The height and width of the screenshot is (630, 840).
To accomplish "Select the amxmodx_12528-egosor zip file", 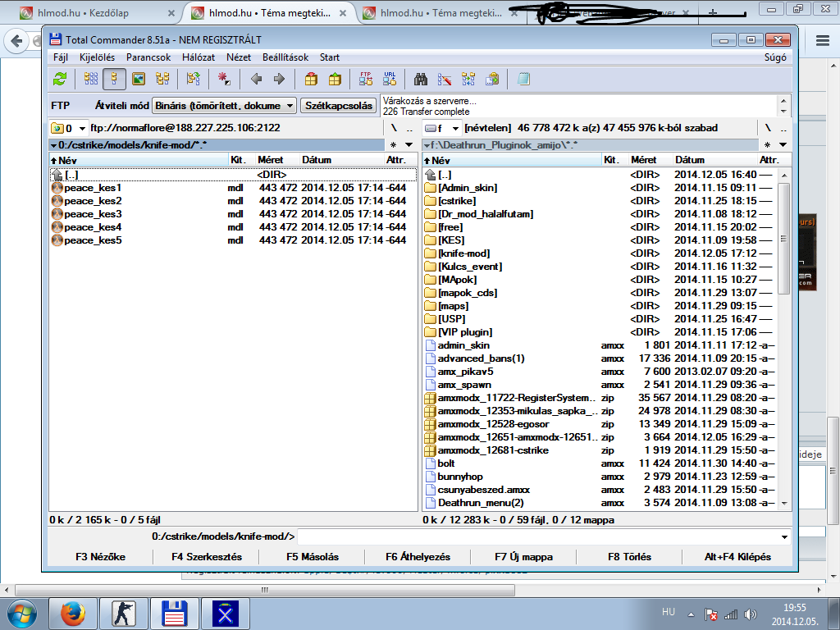I will [x=600, y=424].
